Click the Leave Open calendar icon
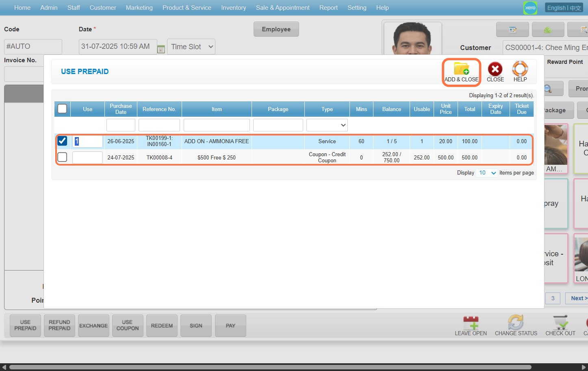Screen dimensions: 588x371 coord(471,323)
